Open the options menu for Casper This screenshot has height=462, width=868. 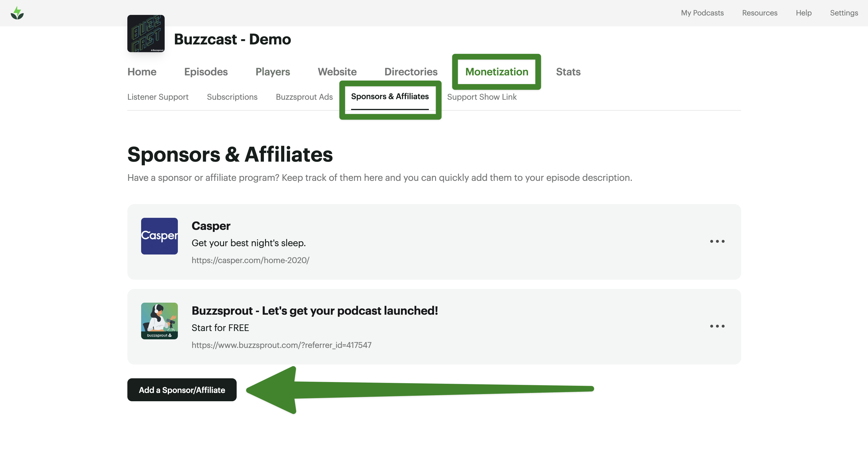click(717, 241)
